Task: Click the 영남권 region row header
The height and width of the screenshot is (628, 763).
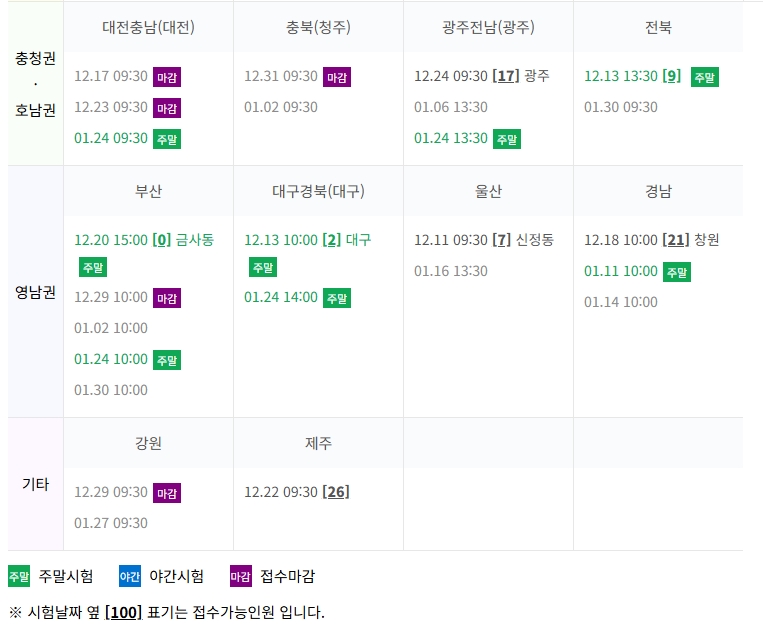Action: tap(35, 293)
